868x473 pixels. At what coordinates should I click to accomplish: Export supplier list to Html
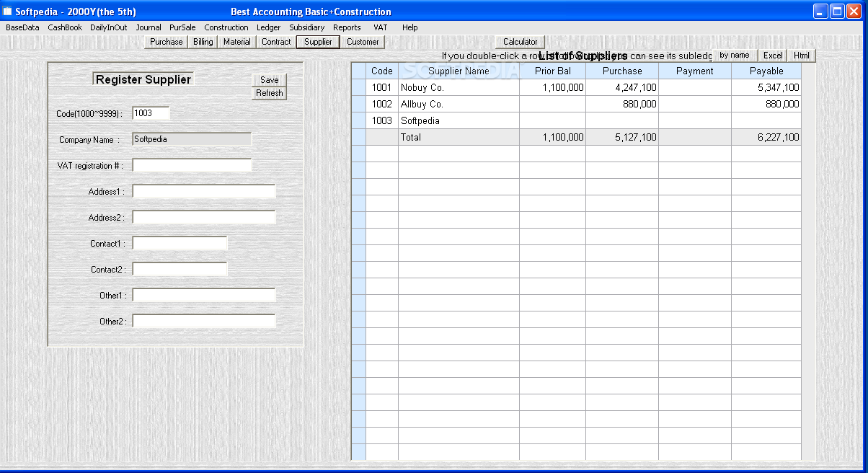point(802,55)
